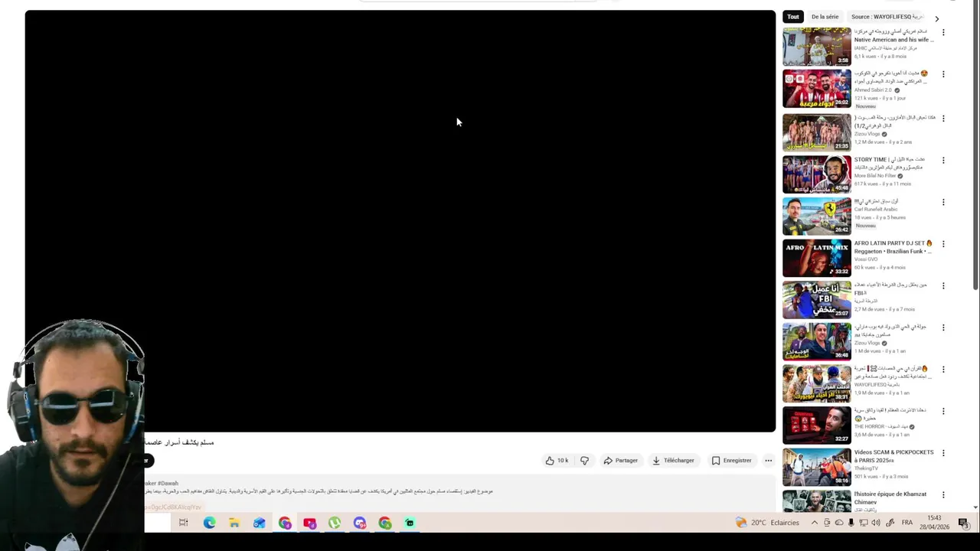Open the AFRO LATIN MIX 33:32 thumbnail
The width and height of the screenshot is (980, 551).
pos(816,258)
